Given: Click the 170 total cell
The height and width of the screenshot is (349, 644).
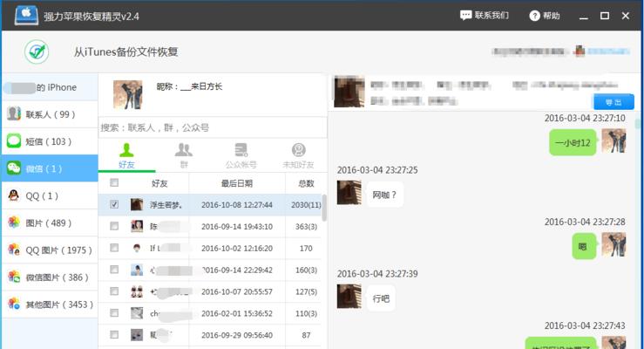Looking at the screenshot, I should (x=306, y=249).
